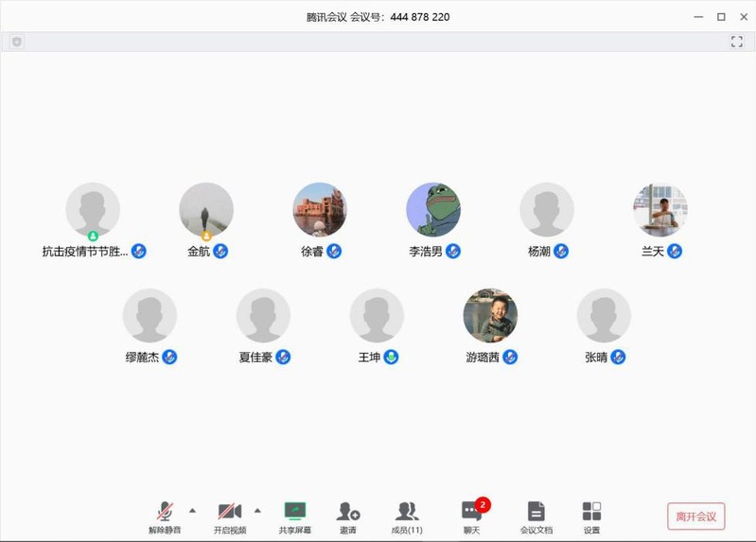Select the avatar of 抗击疫情节节胜...
The width and height of the screenshot is (756, 542).
(x=93, y=209)
